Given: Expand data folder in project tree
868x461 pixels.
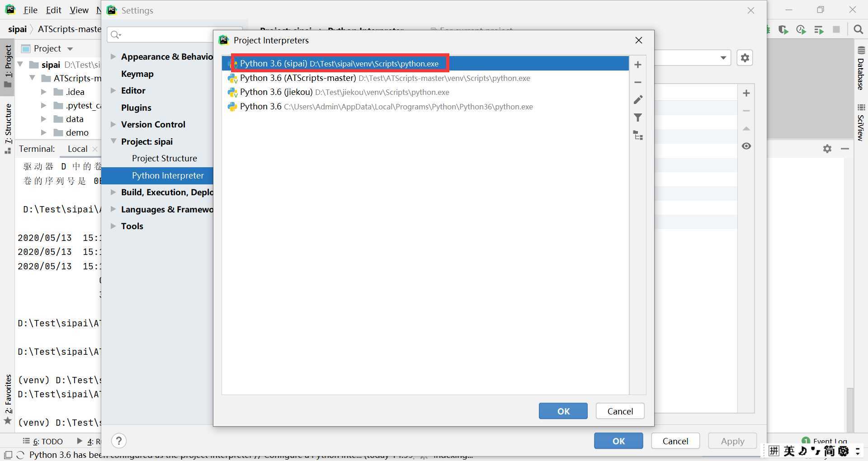Looking at the screenshot, I should coord(43,119).
